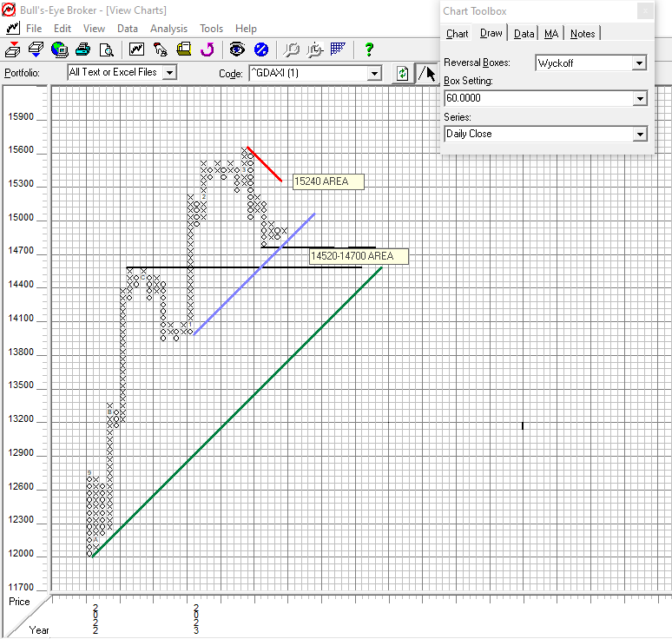
Task: Click the globe internet download icon
Action: point(60,49)
